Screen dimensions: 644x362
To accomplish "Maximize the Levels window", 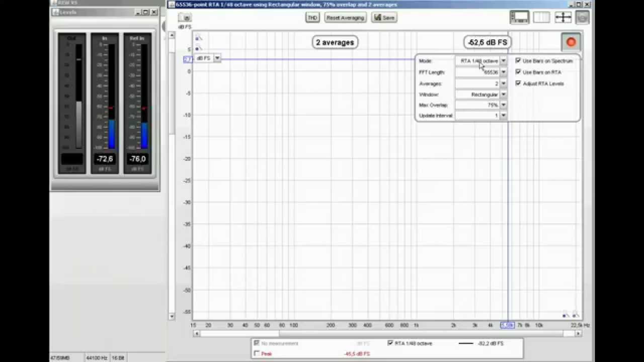I will click(146, 12).
